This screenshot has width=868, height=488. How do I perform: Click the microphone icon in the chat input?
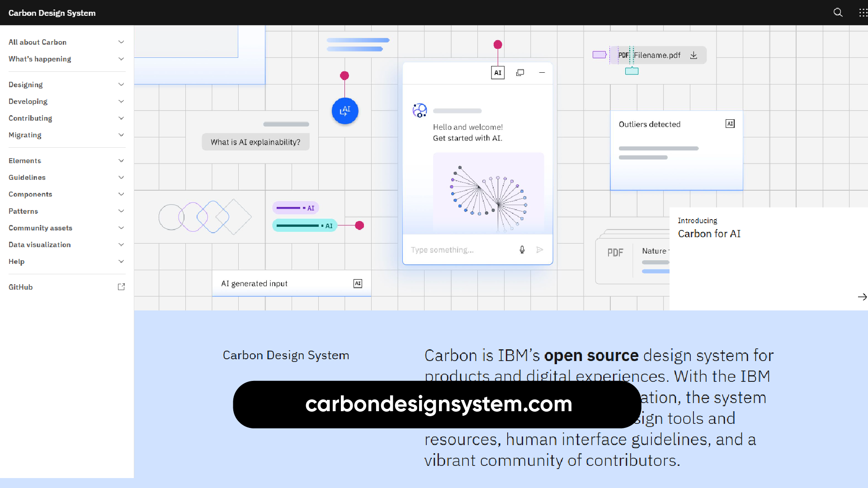(x=522, y=249)
